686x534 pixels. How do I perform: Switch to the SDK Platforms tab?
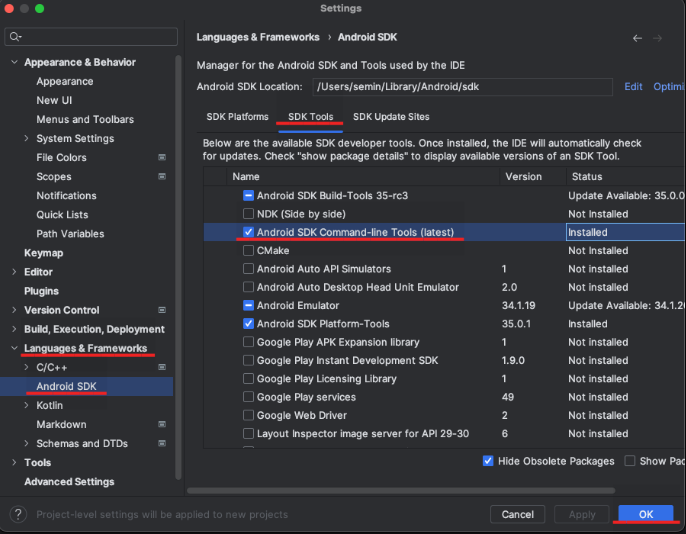pos(238,117)
